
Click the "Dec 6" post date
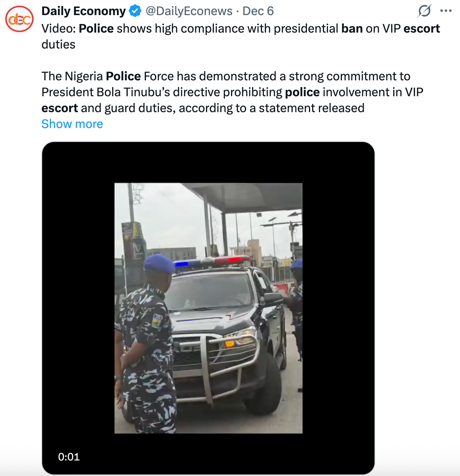258,11
